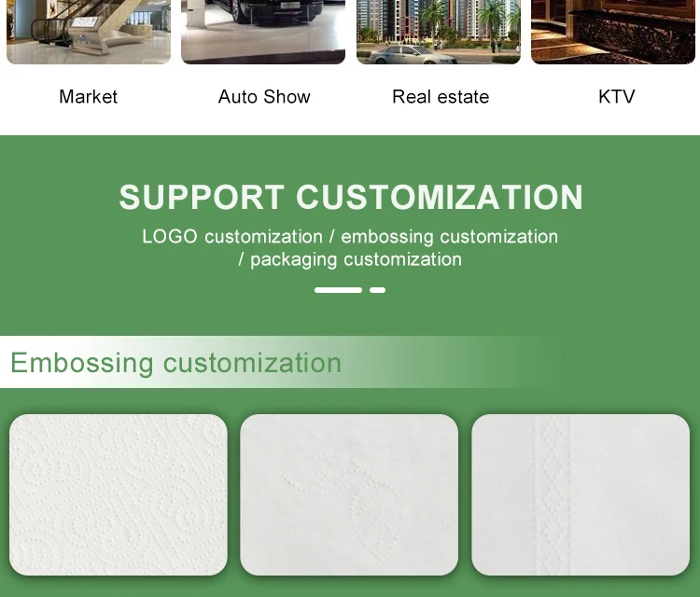This screenshot has width=700, height=597.
Task: Click the Auto Show caption
Action: point(264,97)
